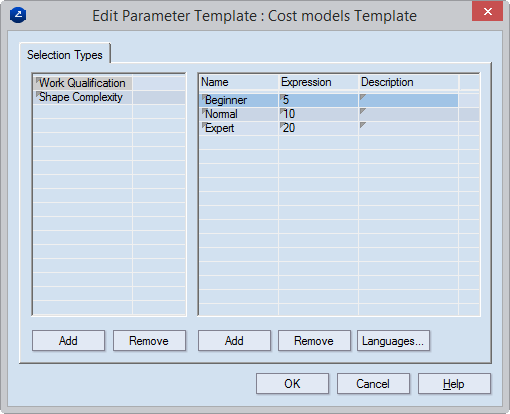
Task: Open the Languages dialog
Action: click(x=393, y=341)
